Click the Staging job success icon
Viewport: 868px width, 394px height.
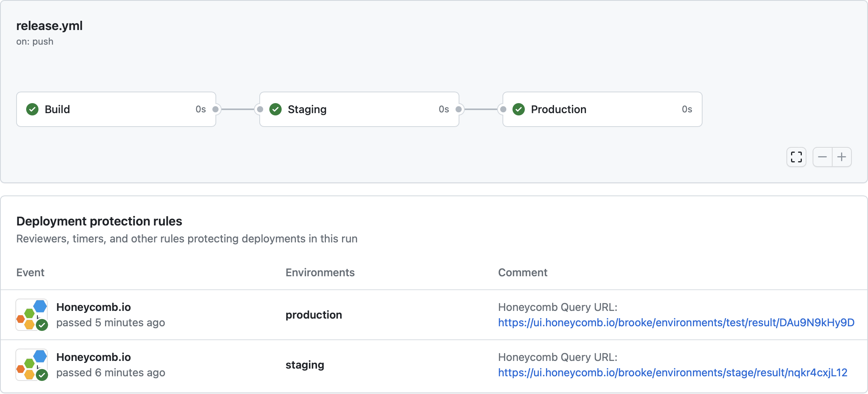click(x=275, y=109)
